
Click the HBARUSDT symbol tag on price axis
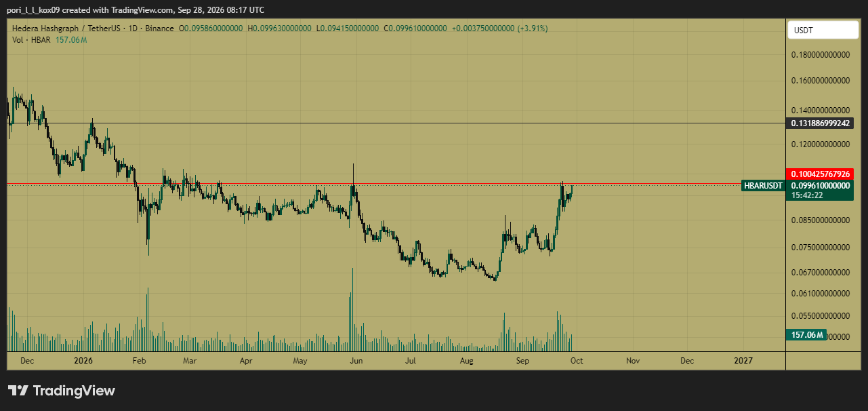(763, 185)
